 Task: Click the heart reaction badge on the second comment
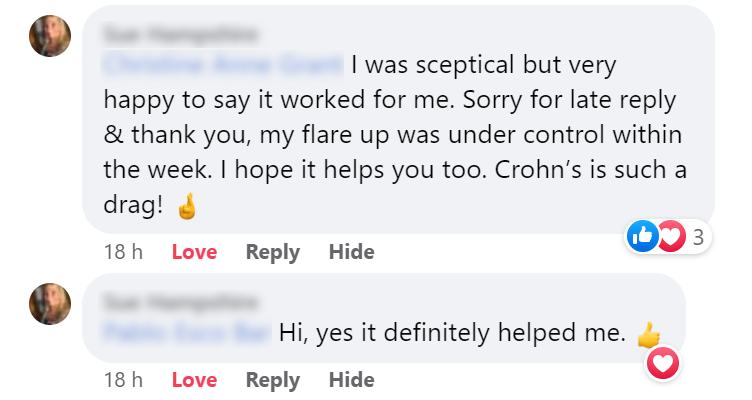coord(663,363)
